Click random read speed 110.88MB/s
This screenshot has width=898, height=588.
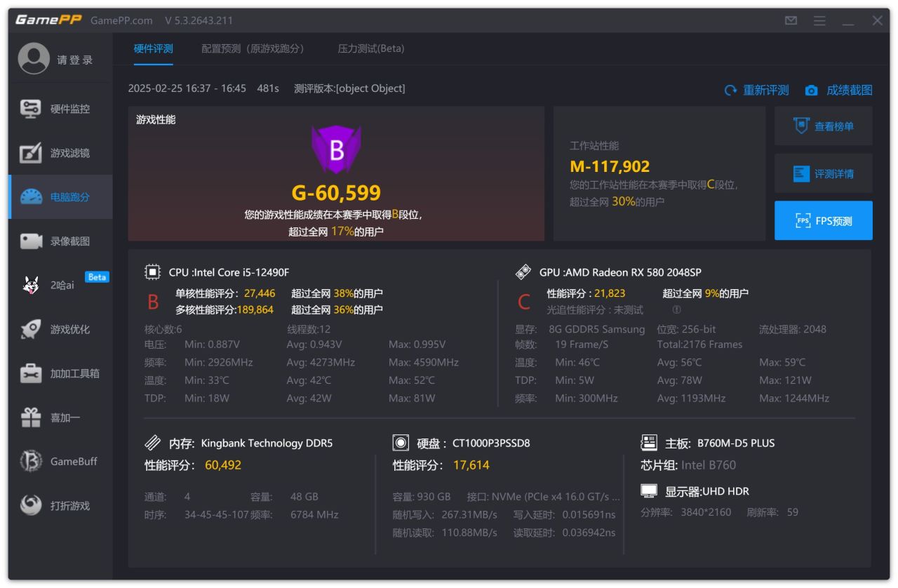click(x=469, y=533)
